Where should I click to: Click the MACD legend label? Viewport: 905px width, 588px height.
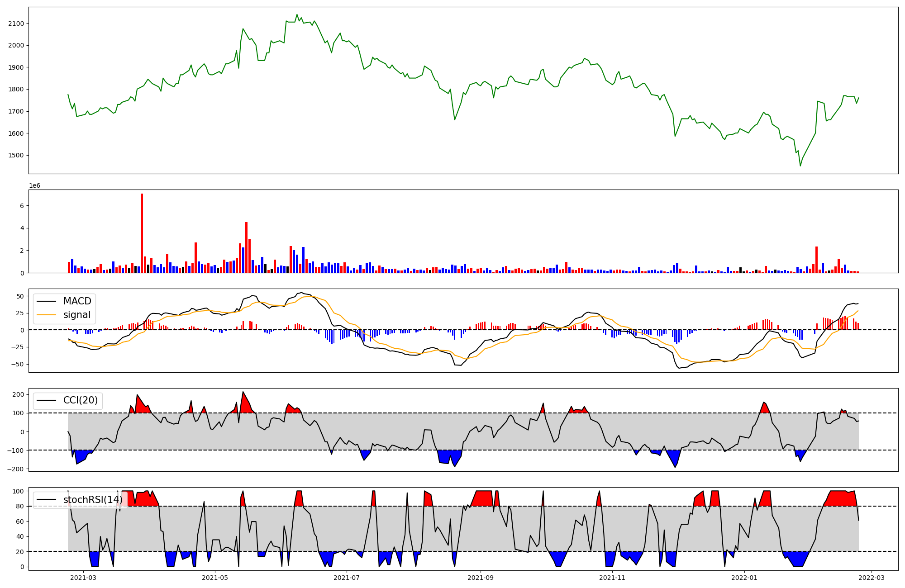tap(77, 301)
